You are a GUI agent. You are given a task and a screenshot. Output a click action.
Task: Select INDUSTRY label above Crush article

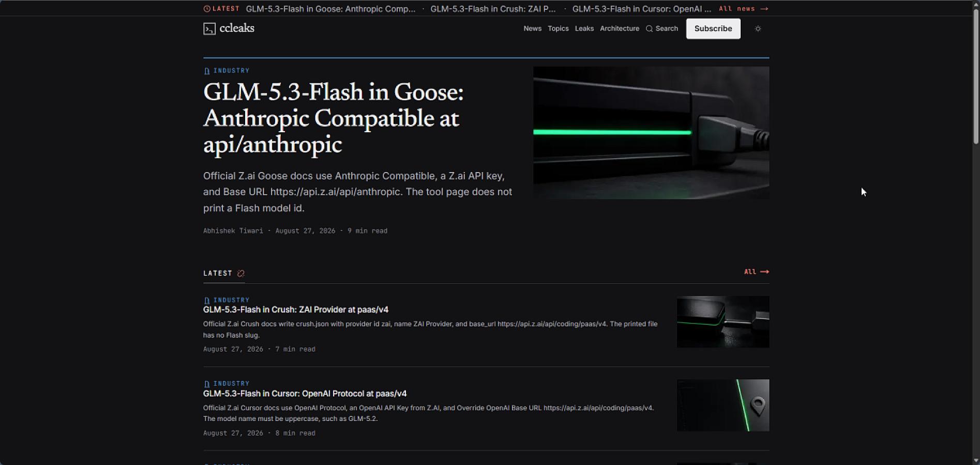(231, 300)
